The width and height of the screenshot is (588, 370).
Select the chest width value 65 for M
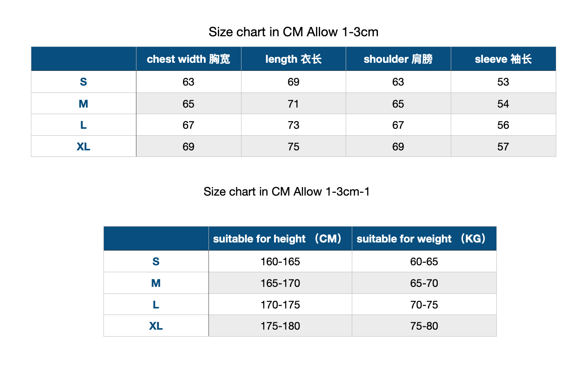(x=189, y=104)
